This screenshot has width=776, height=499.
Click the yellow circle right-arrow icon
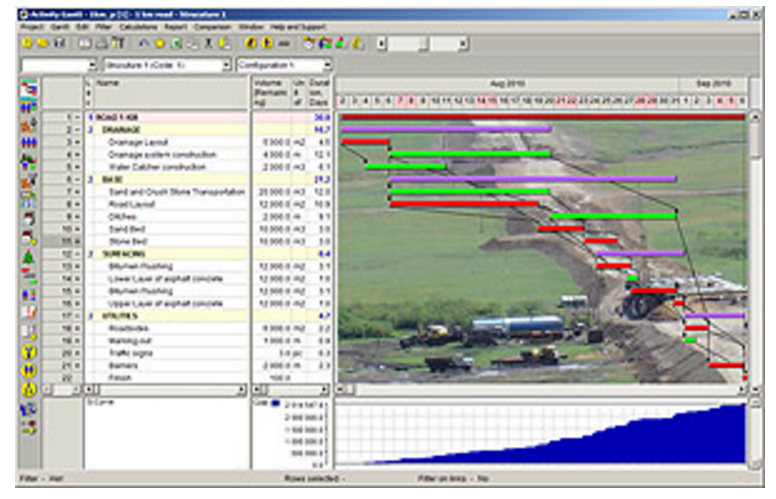pos(267,44)
